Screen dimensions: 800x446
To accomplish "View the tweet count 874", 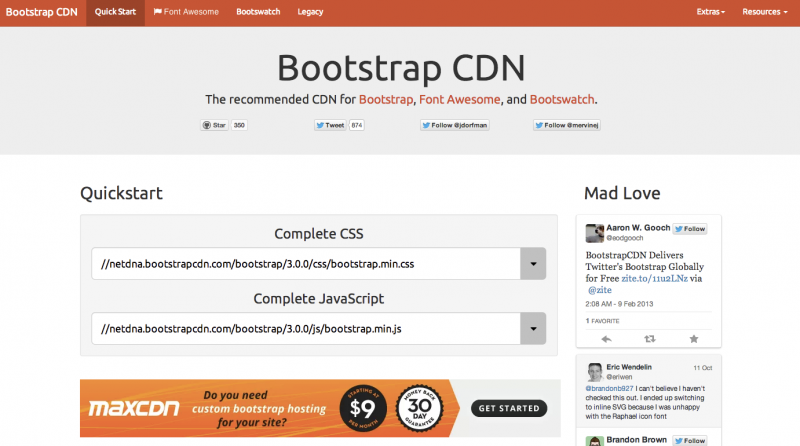I will (x=357, y=125).
